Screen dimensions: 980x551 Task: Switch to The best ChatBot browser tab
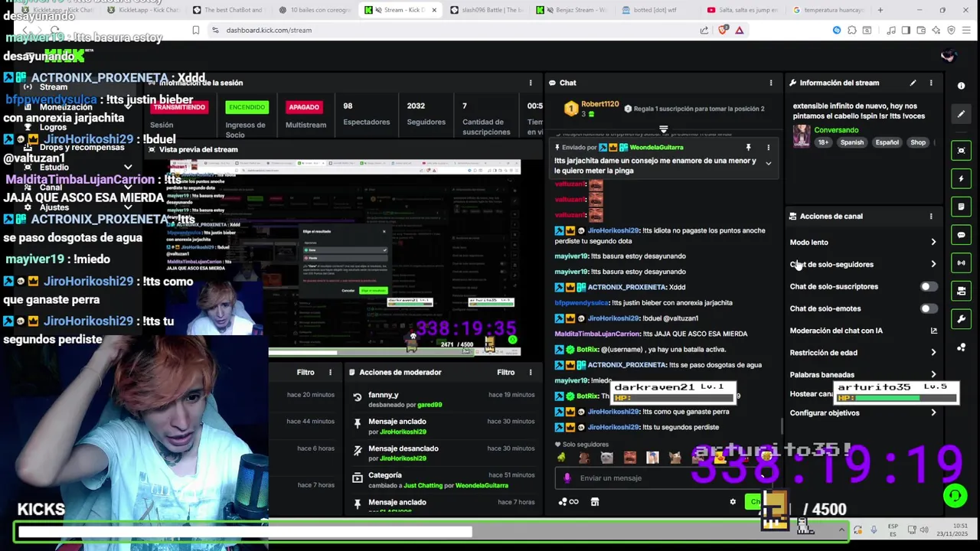[x=228, y=10]
